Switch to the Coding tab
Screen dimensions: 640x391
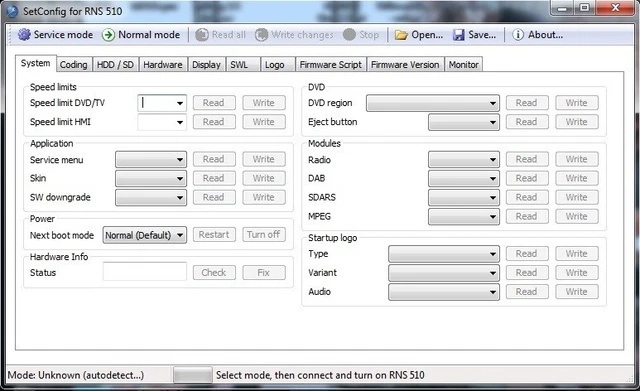pos(74,64)
